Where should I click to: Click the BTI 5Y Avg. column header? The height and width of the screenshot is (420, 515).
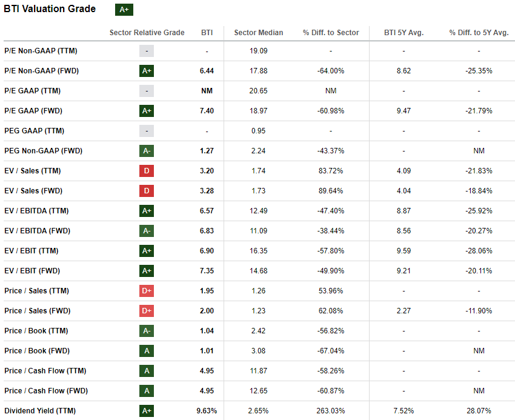click(x=404, y=33)
